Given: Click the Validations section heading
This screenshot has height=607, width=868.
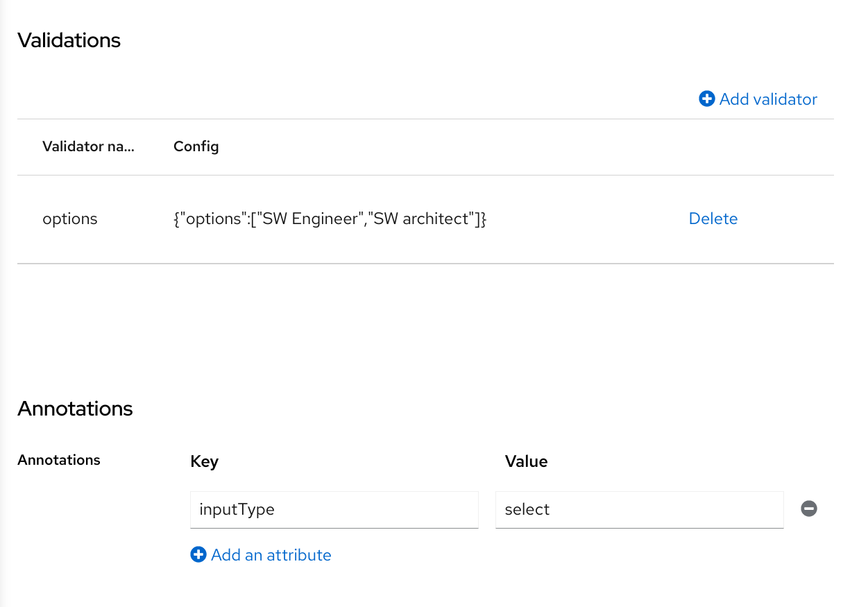Looking at the screenshot, I should click(69, 40).
